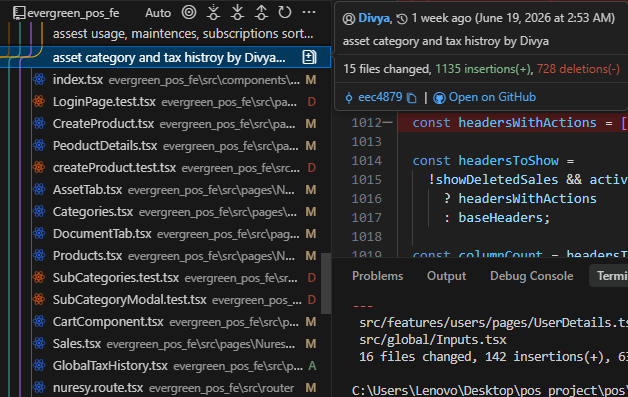Click the React icon beside index.tsx
628x397 pixels.
39,80
